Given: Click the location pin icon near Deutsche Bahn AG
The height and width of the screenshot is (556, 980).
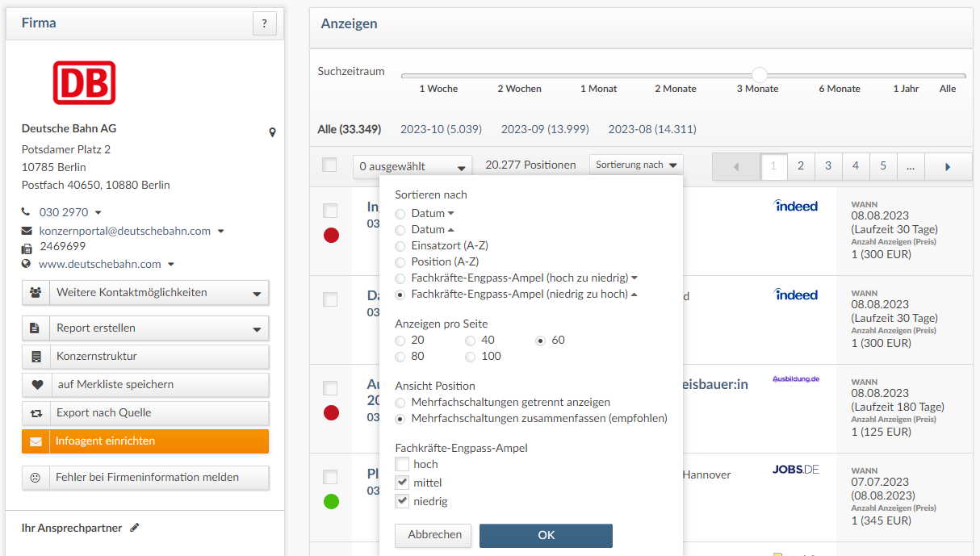Looking at the screenshot, I should pos(273,132).
